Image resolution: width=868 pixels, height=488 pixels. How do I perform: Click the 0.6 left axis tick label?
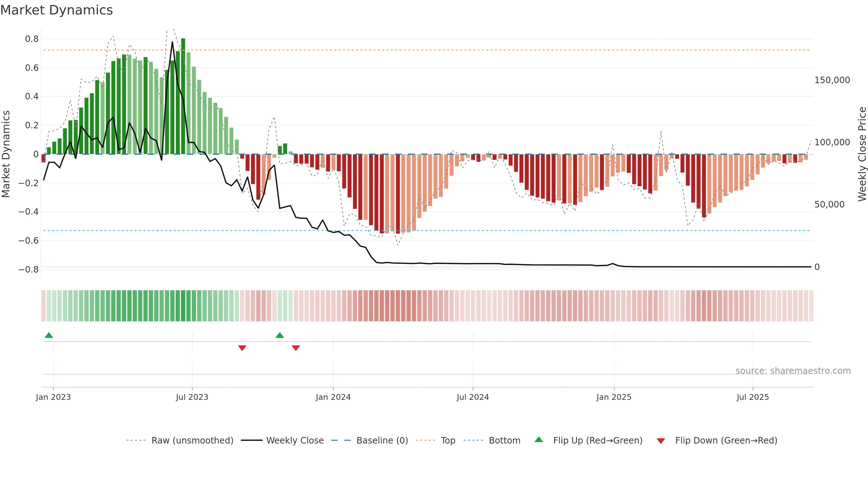pyautogui.click(x=32, y=68)
